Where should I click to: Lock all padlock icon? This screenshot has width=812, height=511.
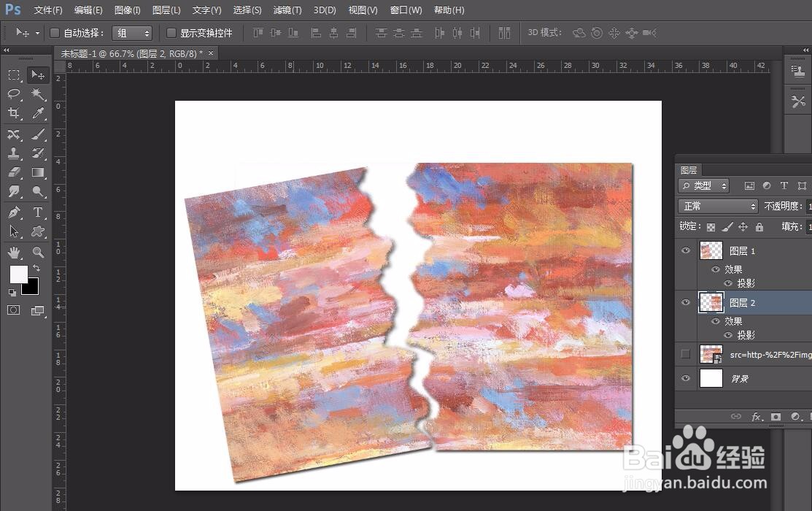(x=759, y=226)
